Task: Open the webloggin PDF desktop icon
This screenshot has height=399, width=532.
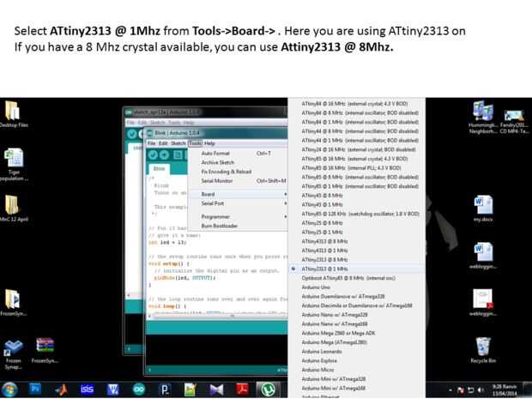Action: coord(483,302)
